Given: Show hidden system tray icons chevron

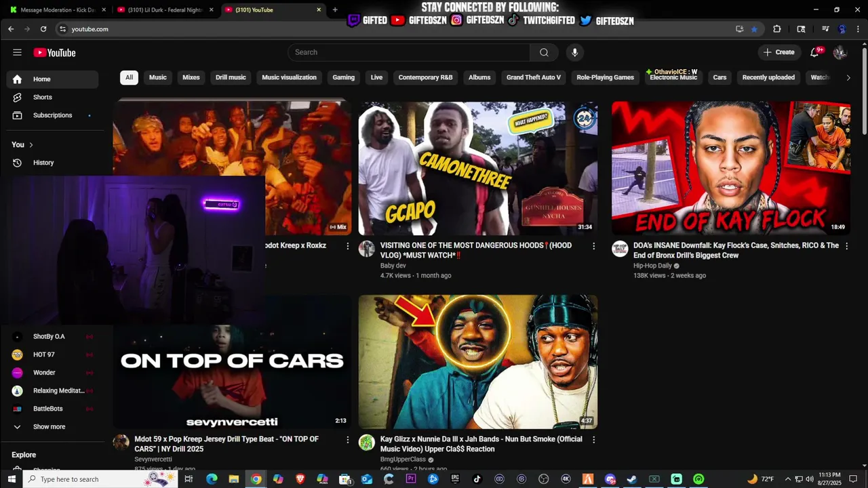Looking at the screenshot, I should 788,479.
